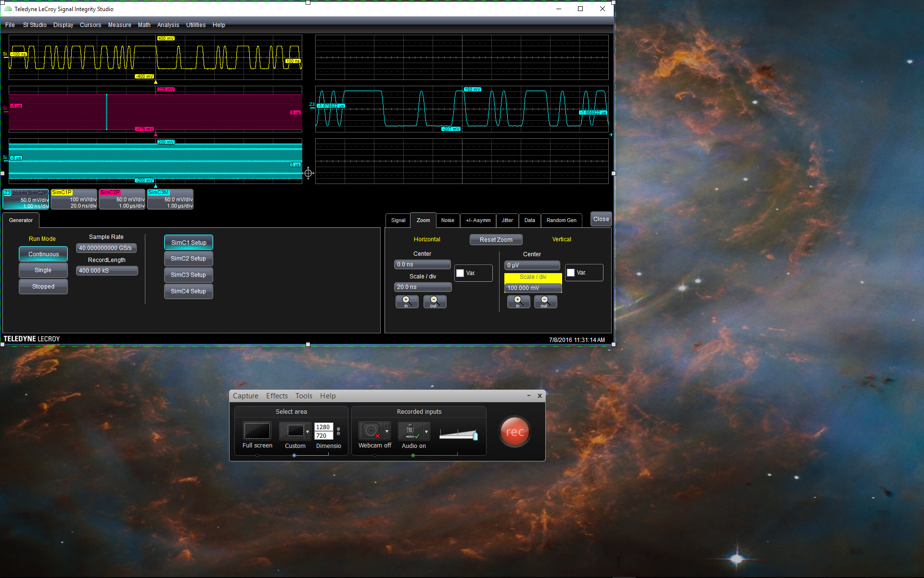The width and height of the screenshot is (924, 578).
Task: Open the Help menu in LeCroy
Action: pyautogui.click(x=218, y=25)
